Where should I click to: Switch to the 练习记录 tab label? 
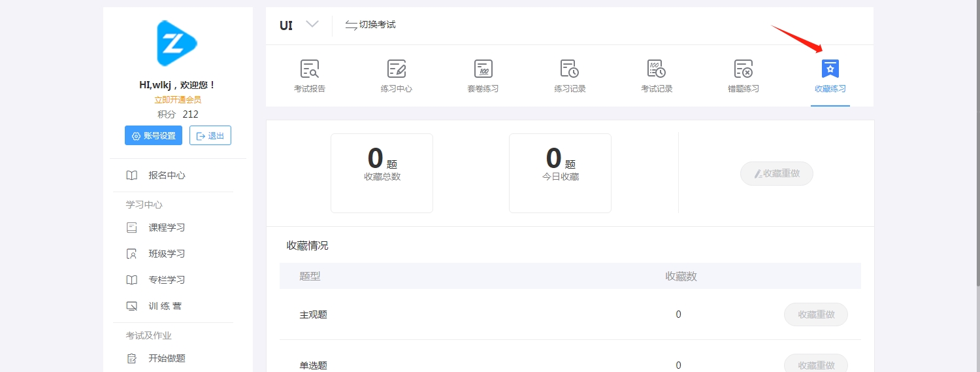(x=570, y=89)
